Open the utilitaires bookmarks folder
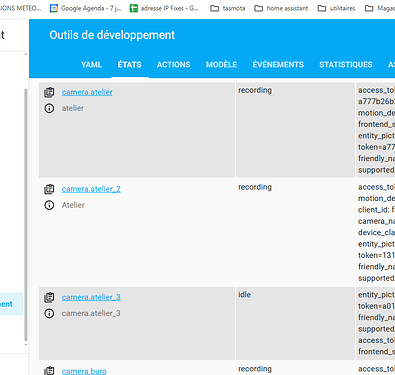Screen dimensions: 395x375 coord(336,8)
